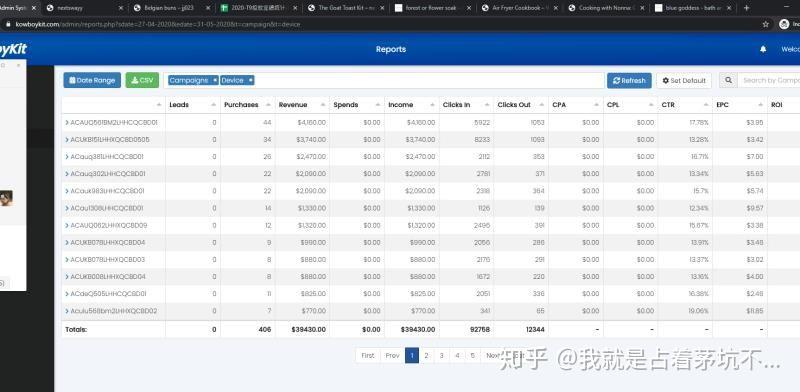Expand the campaign row with 14 purchases

click(67, 208)
